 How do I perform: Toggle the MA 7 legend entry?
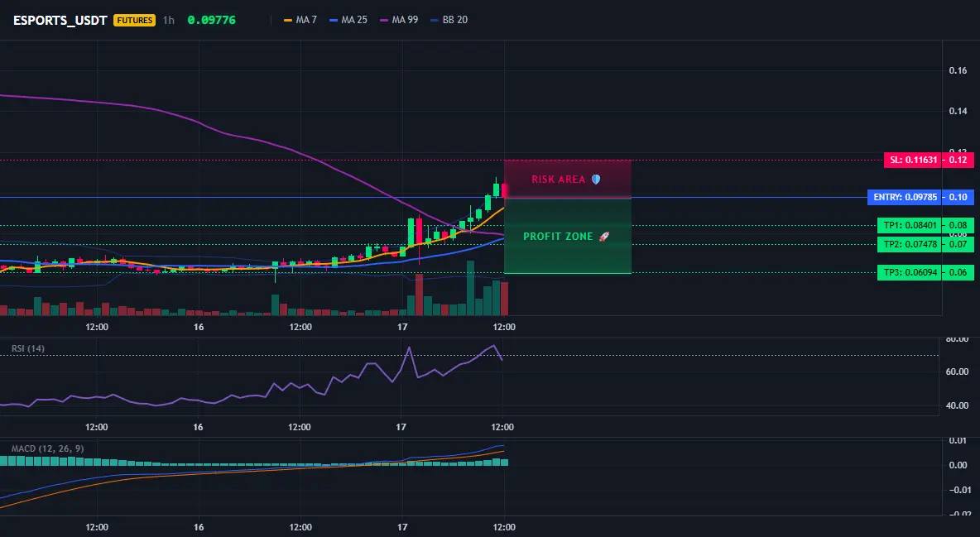[300, 20]
